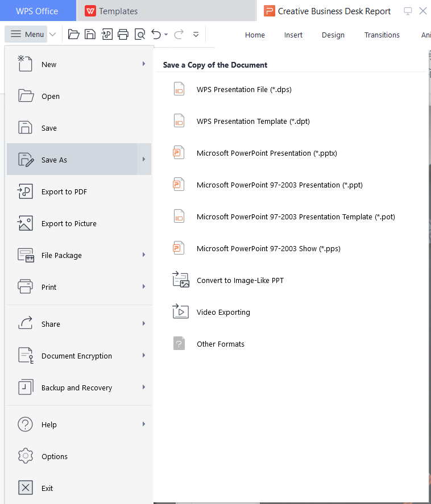Click Exit in the file menu
This screenshot has height=504, width=431.
(x=47, y=488)
